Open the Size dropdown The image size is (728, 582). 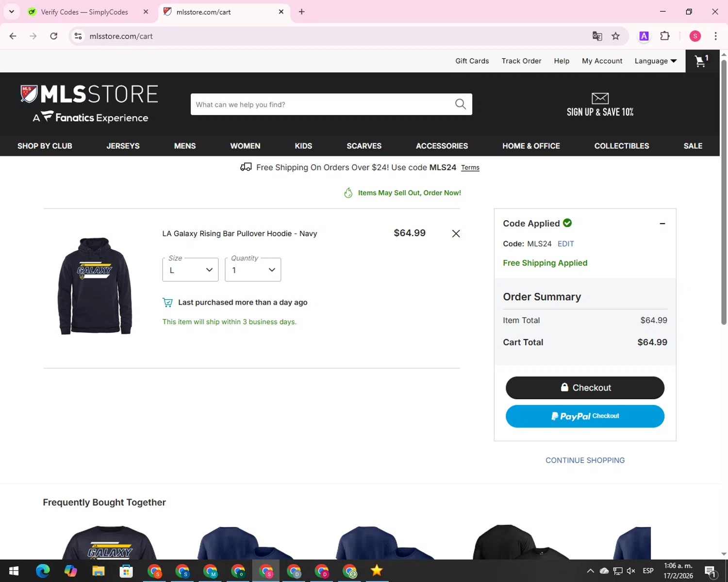(x=190, y=270)
